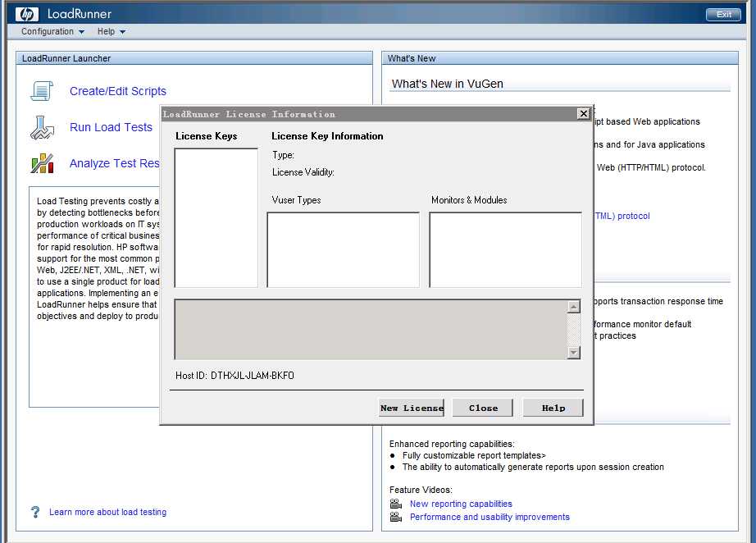Click the Exit button

(723, 15)
